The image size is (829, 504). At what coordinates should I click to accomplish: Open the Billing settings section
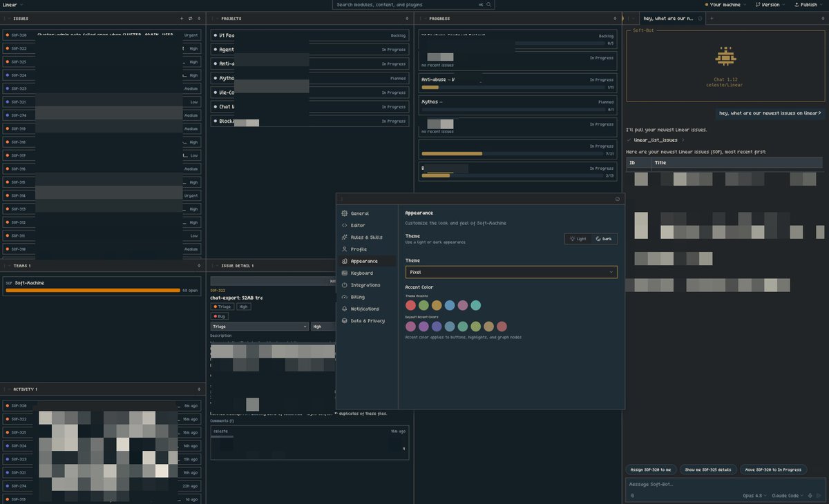point(367,297)
